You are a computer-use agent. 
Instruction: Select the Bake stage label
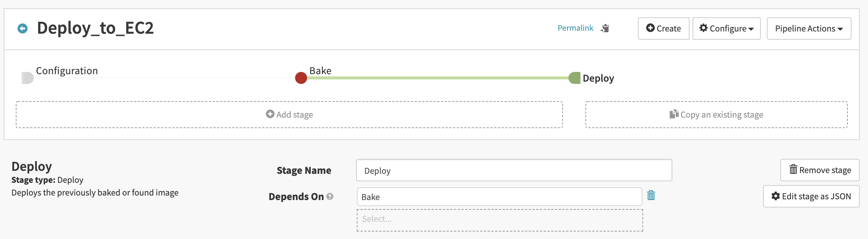[x=320, y=71]
